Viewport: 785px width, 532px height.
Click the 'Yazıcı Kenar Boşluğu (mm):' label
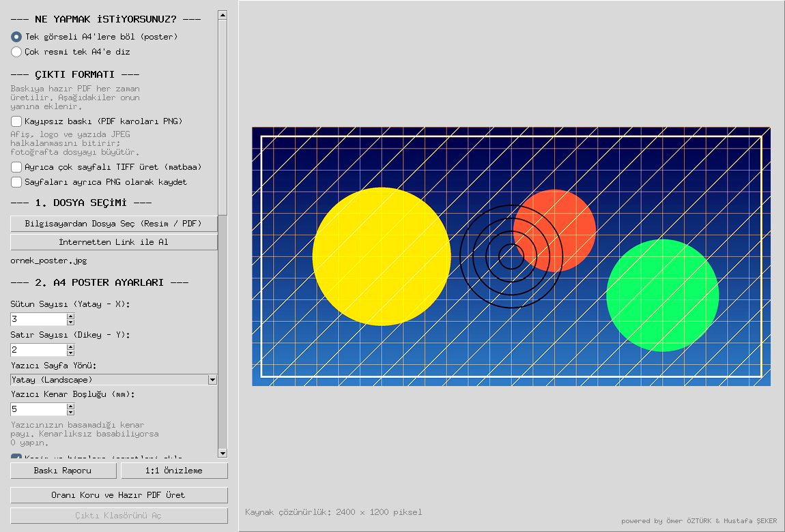coord(72,394)
